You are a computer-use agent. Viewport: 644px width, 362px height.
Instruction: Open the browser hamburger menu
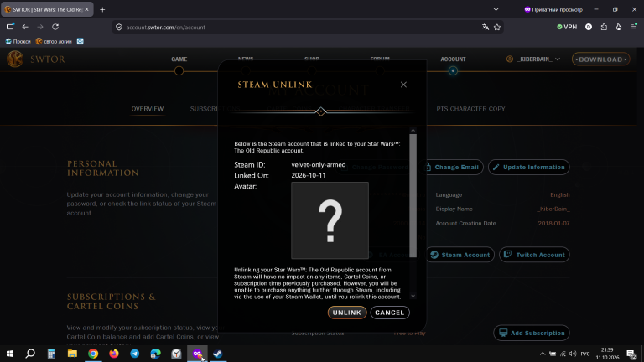click(x=634, y=27)
